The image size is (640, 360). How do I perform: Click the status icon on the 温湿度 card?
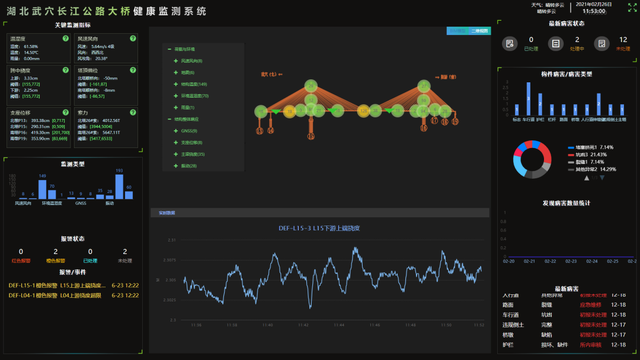(x=65, y=38)
